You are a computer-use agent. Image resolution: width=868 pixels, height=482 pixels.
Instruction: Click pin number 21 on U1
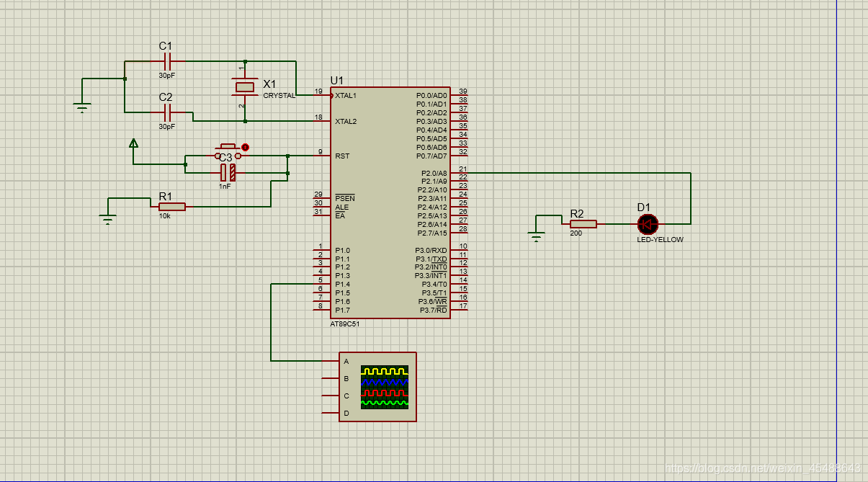point(463,169)
